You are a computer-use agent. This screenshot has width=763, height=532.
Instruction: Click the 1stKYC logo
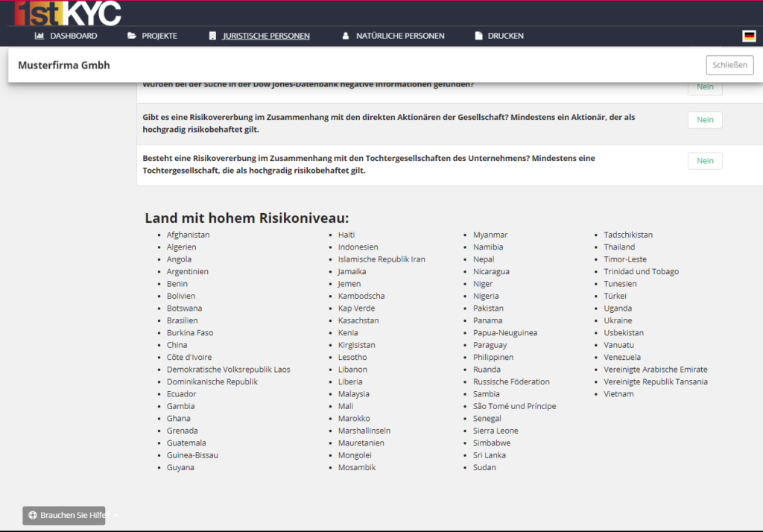pyautogui.click(x=68, y=13)
